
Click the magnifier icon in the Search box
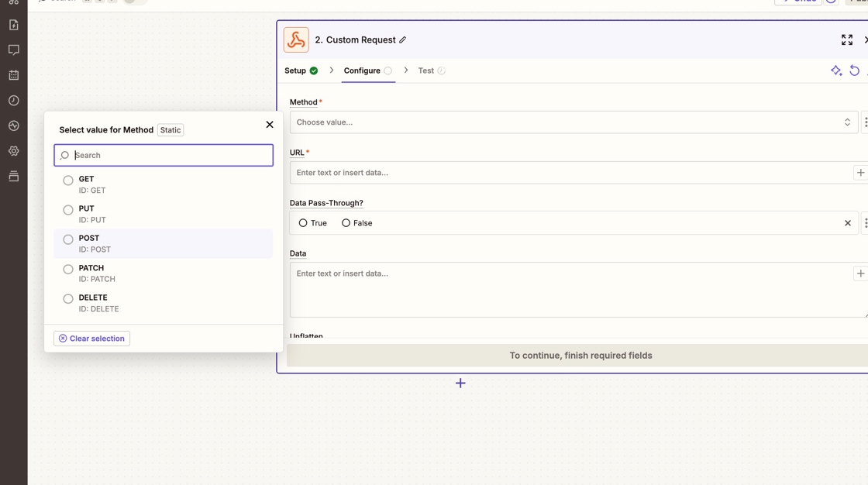pos(64,156)
